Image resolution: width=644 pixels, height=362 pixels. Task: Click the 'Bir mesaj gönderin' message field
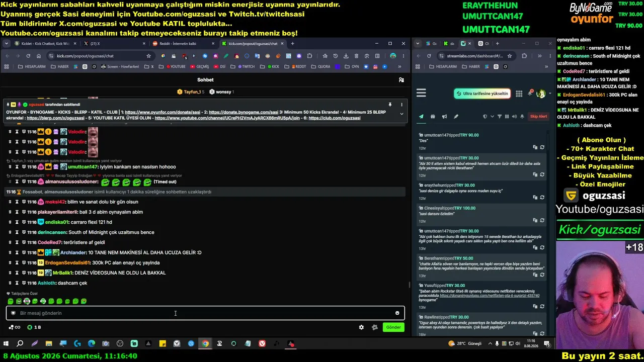pos(205,313)
